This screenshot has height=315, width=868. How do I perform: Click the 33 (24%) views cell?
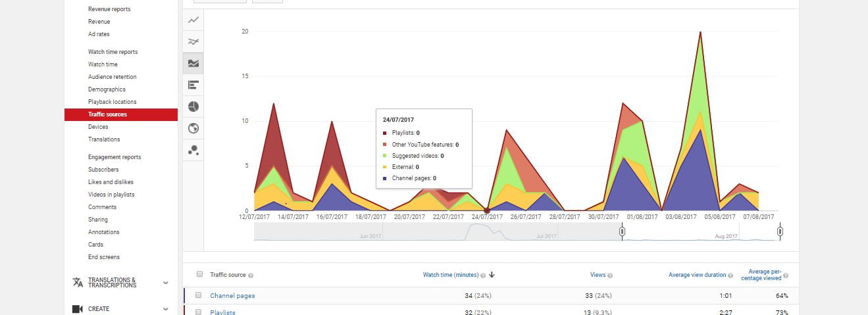pos(599,296)
